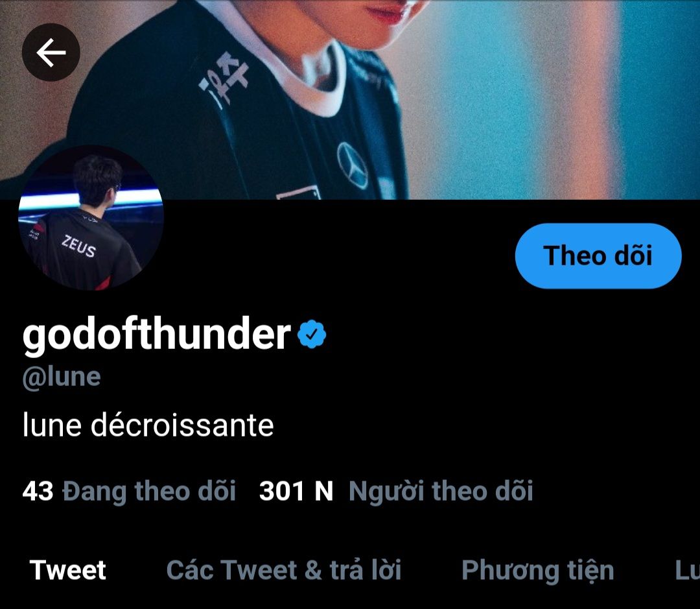Screen dimensions: 700x609
Task: Tap the following count number 43
Action: 38,491
